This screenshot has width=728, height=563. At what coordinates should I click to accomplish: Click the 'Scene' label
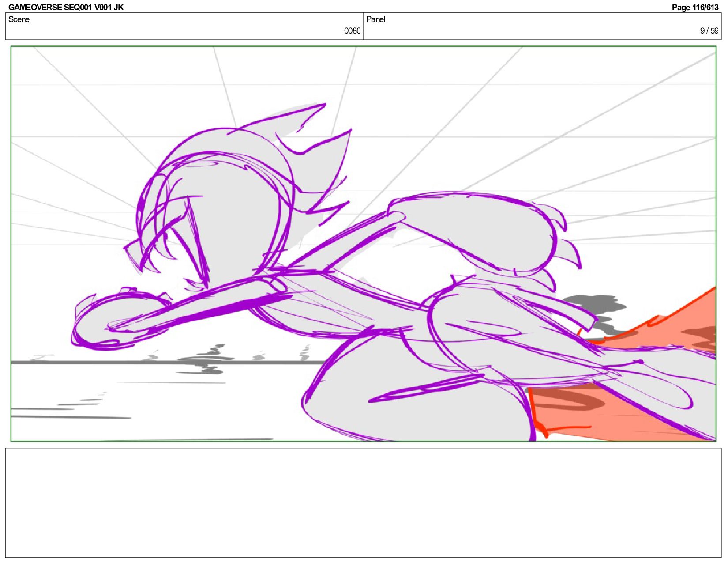(x=19, y=19)
